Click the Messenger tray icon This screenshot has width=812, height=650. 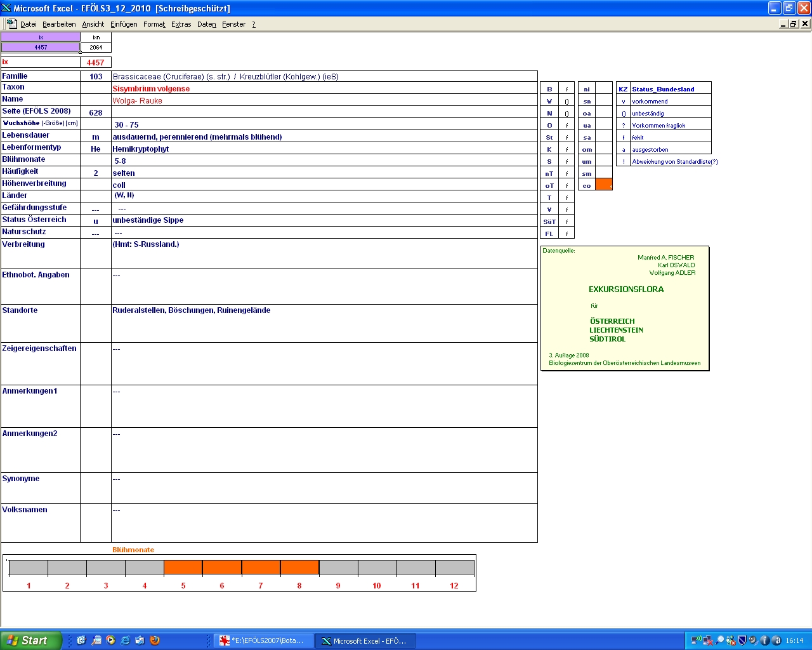tap(731, 640)
